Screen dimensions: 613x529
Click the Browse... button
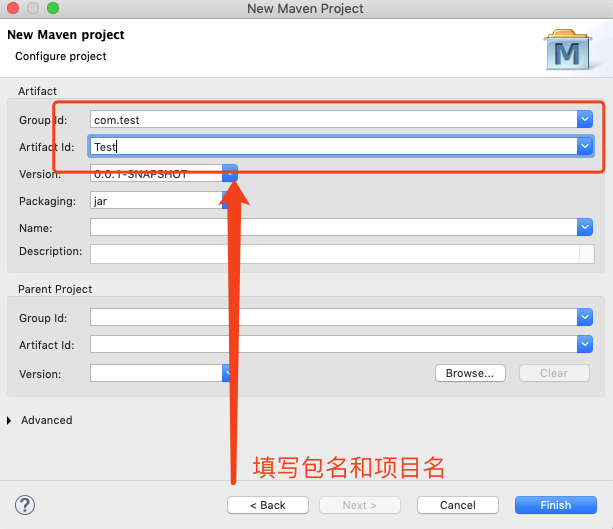[470, 373]
